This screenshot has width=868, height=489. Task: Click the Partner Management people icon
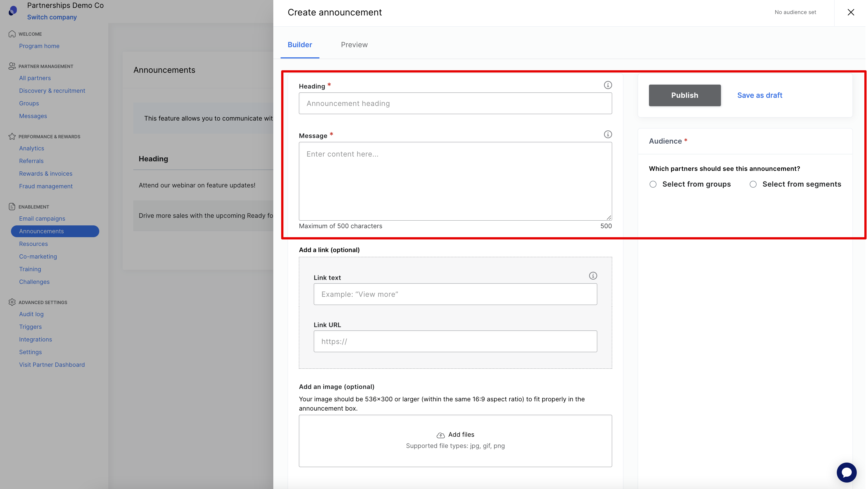12,66
